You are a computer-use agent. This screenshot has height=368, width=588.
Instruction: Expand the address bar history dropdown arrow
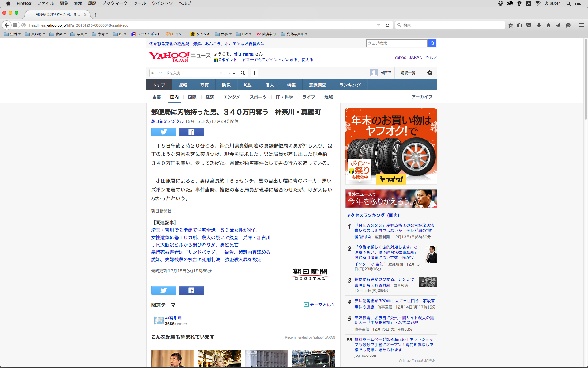point(378,25)
